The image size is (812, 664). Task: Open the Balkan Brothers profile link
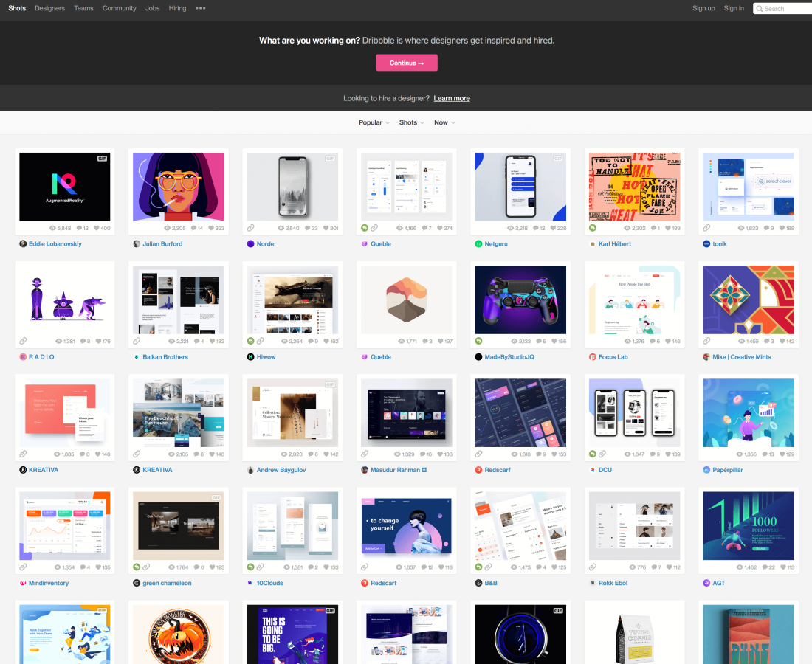165,357
